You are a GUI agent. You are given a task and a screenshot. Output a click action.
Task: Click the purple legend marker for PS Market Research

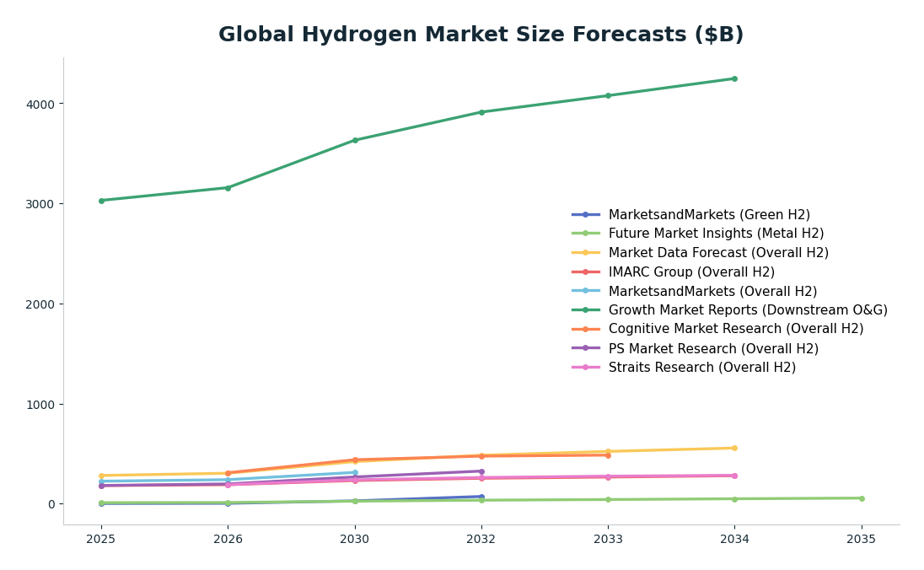click(586, 348)
